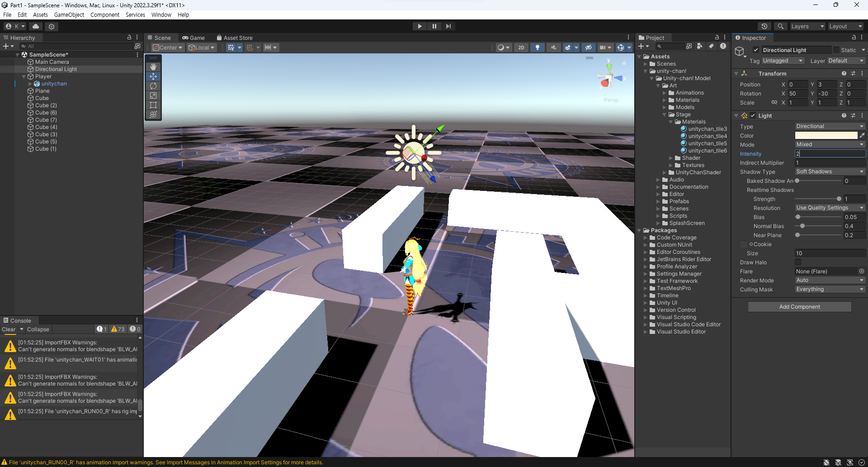Image resolution: width=868 pixels, height=467 pixels.
Task: Expand the Animations folder in Project
Action: point(665,93)
